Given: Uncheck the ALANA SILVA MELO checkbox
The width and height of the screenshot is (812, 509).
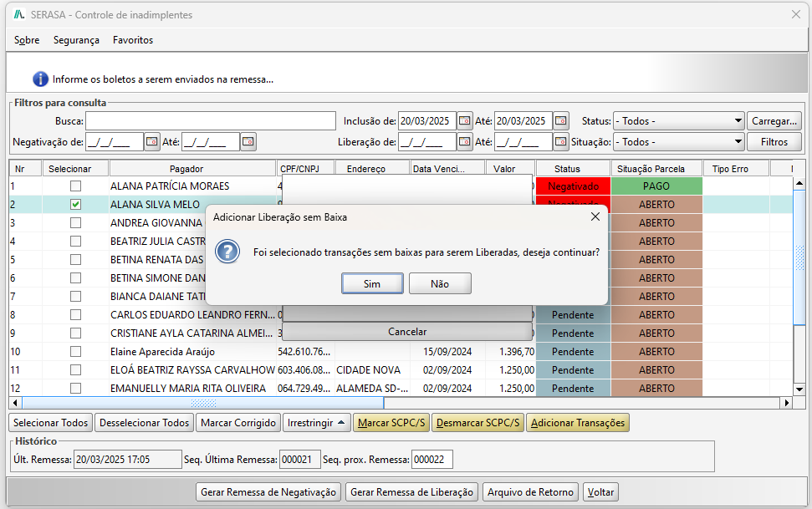Looking at the screenshot, I should 75,205.
